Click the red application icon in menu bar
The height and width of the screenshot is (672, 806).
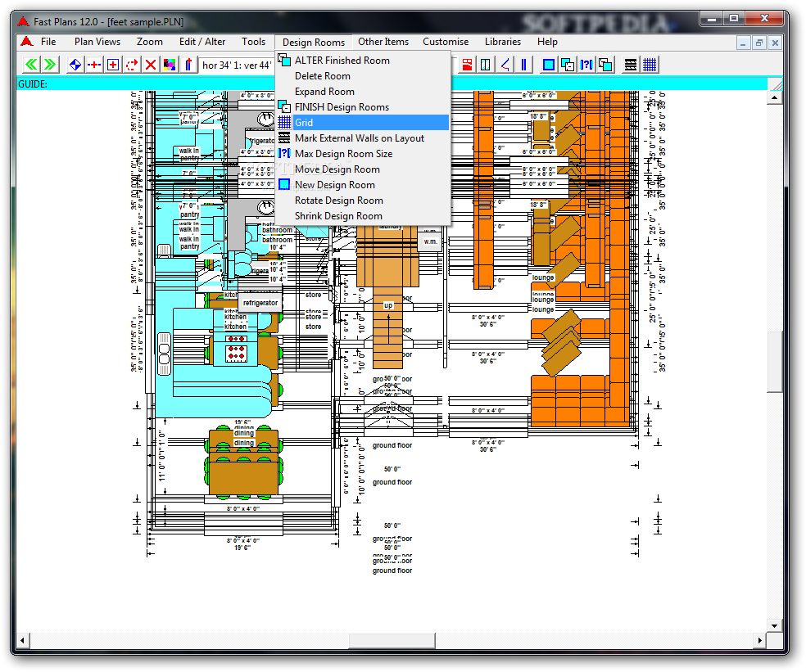(27, 42)
